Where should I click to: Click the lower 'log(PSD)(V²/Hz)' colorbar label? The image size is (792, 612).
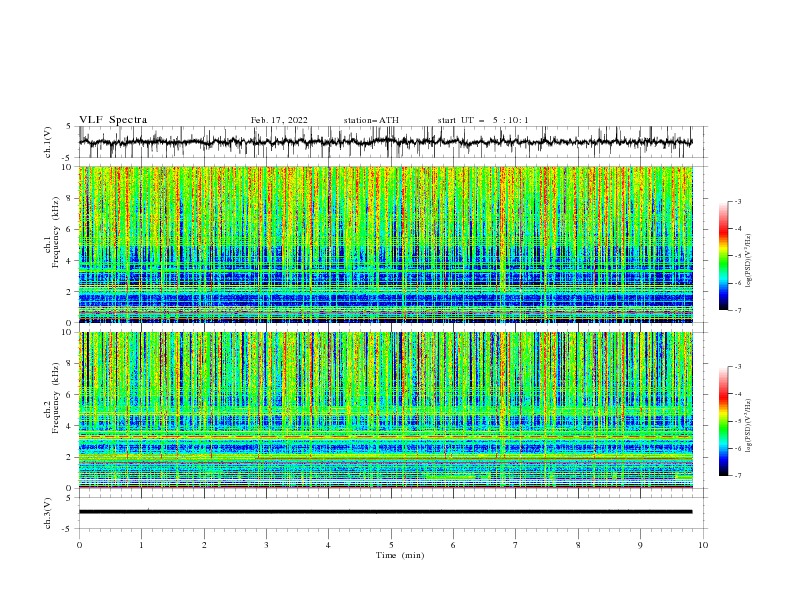[x=749, y=426]
